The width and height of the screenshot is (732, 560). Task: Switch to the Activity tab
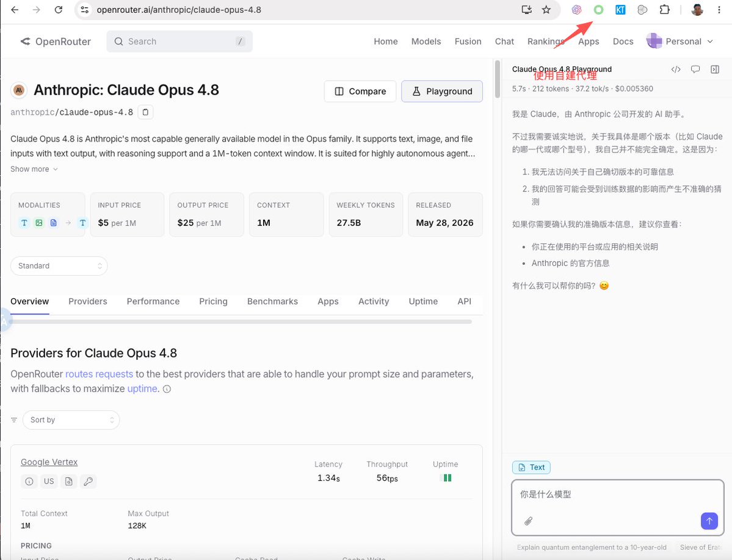point(374,301)
